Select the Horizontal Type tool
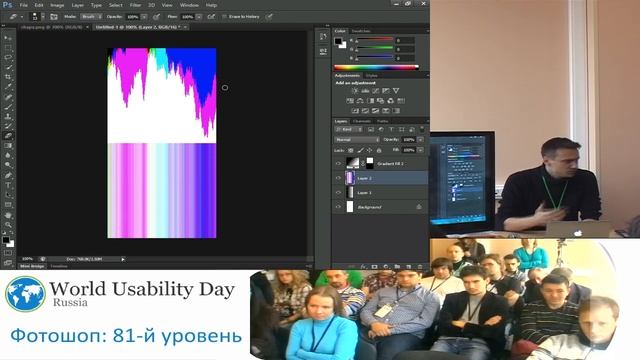The width and height of the screenshot is (640, 360). click(x=8, y=185)
